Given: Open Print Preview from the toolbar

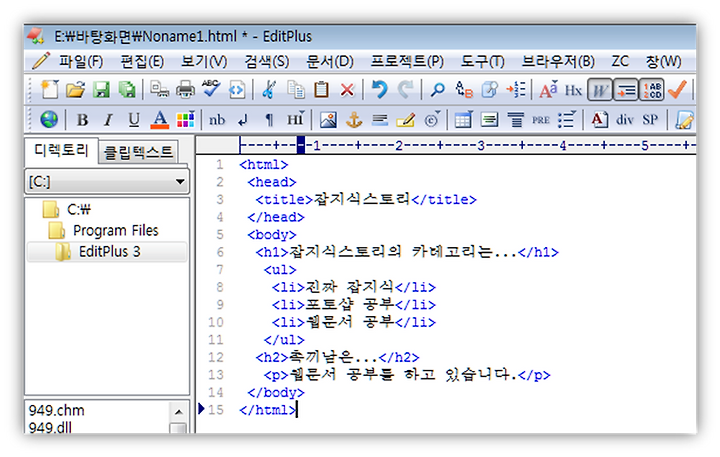Looking at the screenshot, I should click(x=159, y=90).
